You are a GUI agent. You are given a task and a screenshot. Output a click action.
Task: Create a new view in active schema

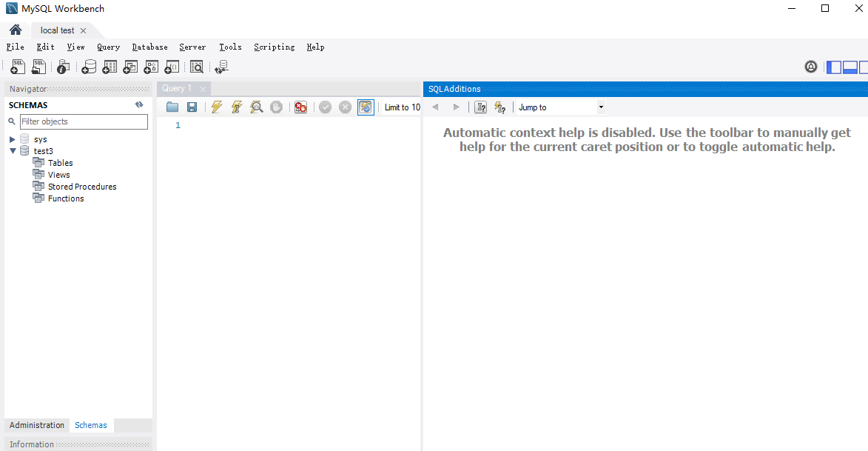point(130,67)
